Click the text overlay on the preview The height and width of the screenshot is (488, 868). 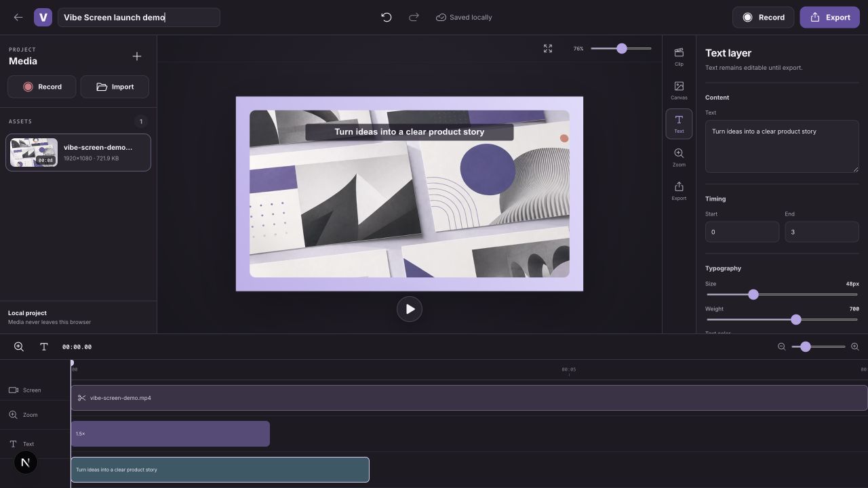410,131
